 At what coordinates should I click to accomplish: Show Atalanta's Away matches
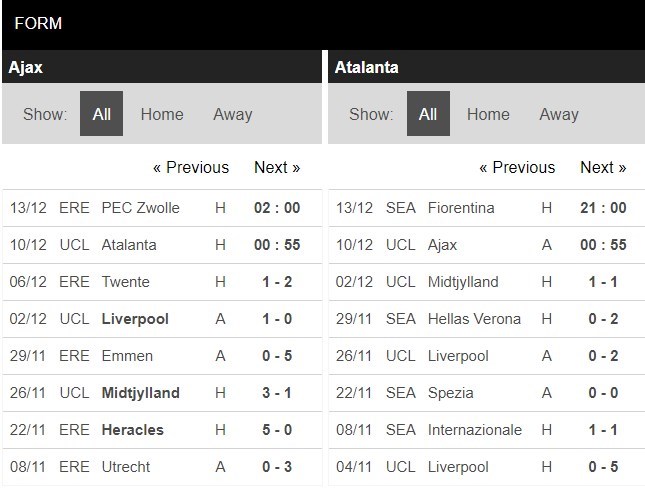558,114
